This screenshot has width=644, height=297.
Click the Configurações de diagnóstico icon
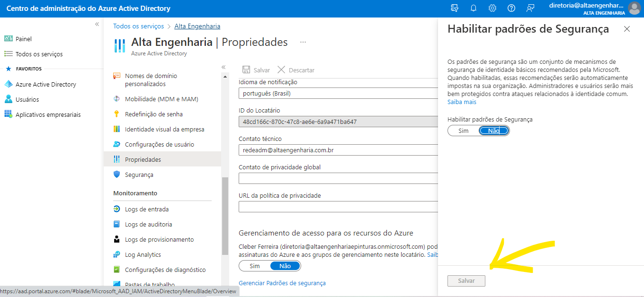pos(116,270)
